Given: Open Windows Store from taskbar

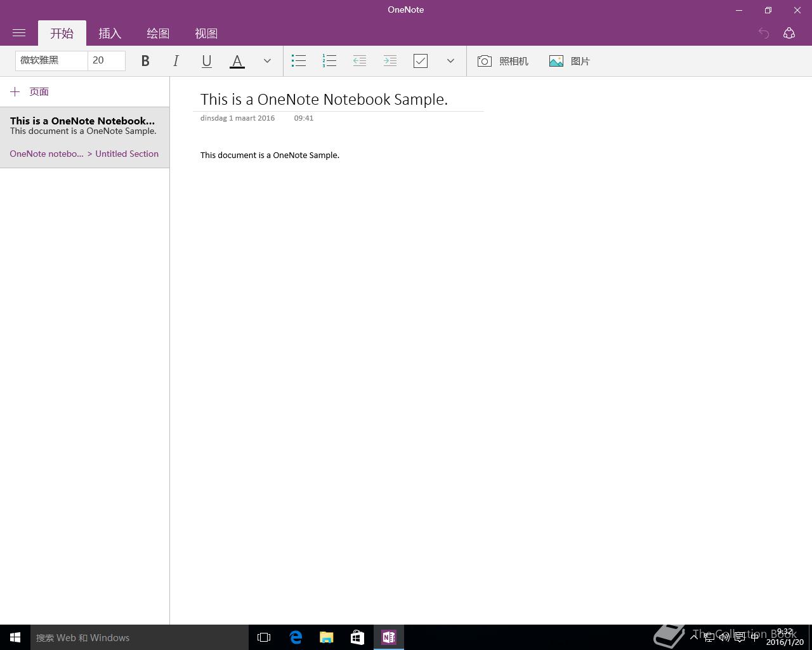Looking at the screenshot, I should coord(358,637).
